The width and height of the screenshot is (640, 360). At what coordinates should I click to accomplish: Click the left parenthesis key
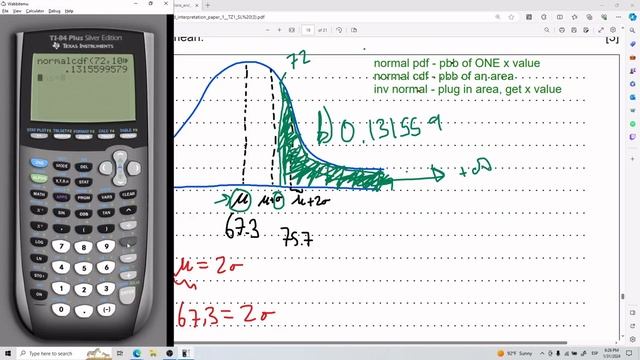pyautogui.click(x=84, y=230)
